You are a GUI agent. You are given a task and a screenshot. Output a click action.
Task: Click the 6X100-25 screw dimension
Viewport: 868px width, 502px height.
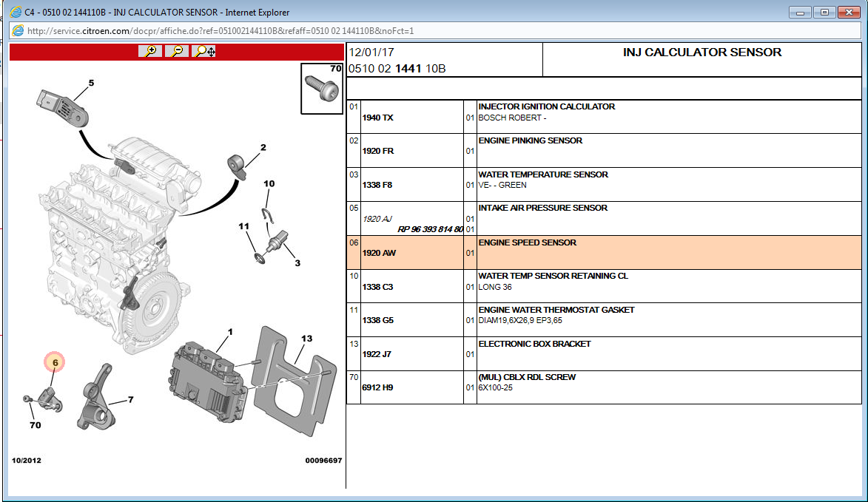(x=496, y=388)
